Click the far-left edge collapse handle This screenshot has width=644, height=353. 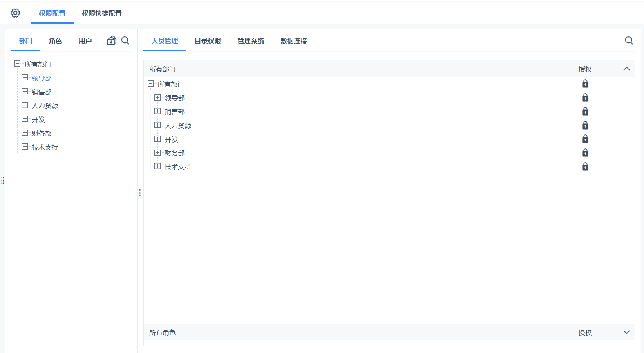tap(2, 181)
